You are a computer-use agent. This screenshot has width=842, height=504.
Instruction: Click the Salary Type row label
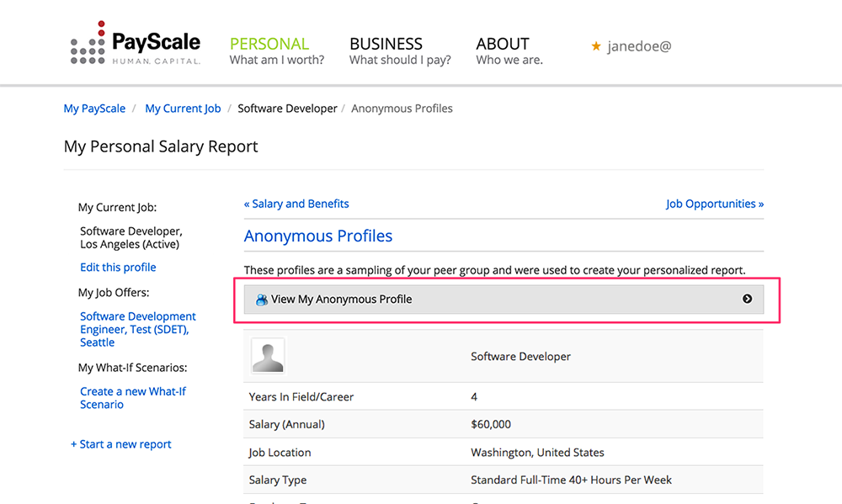(278, 480)
